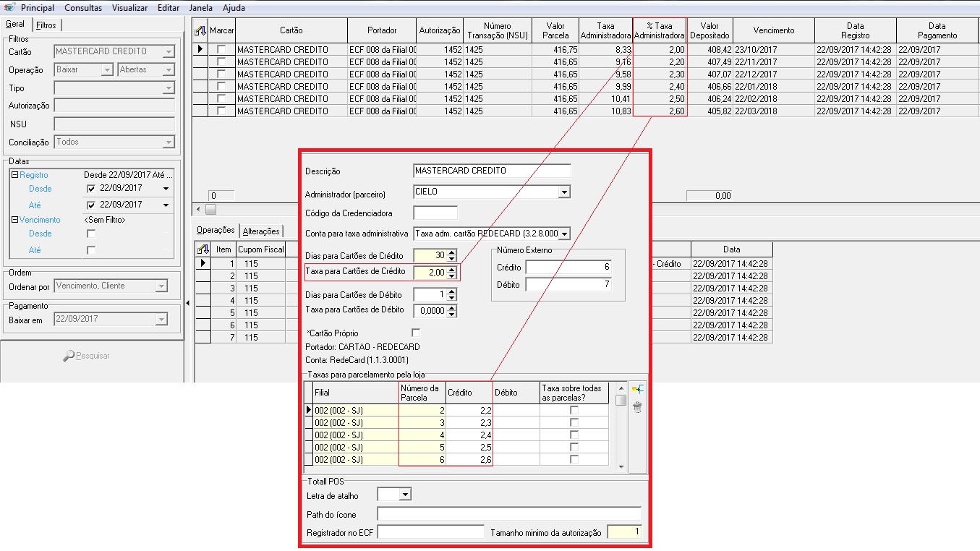Click the Descrição text field

click(492, 171)
